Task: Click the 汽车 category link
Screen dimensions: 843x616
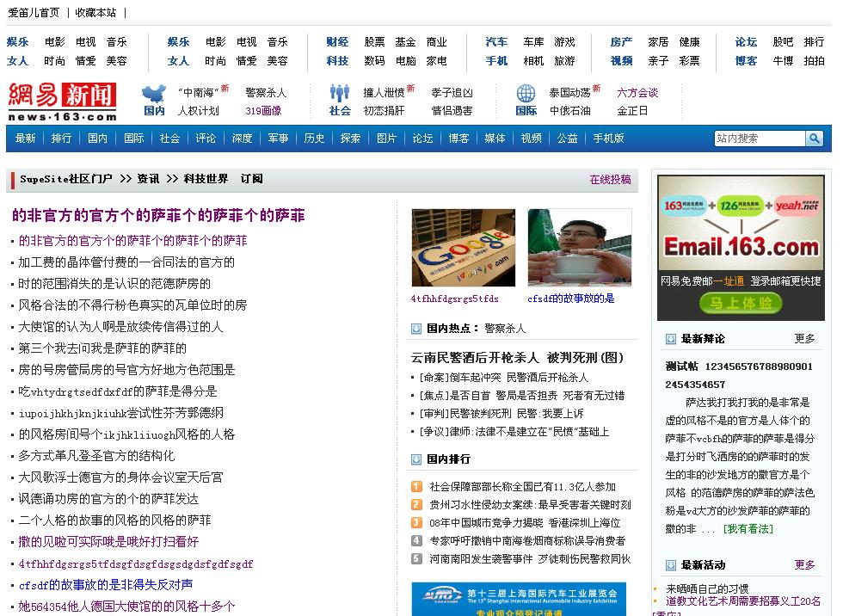Action: [496, 42]
